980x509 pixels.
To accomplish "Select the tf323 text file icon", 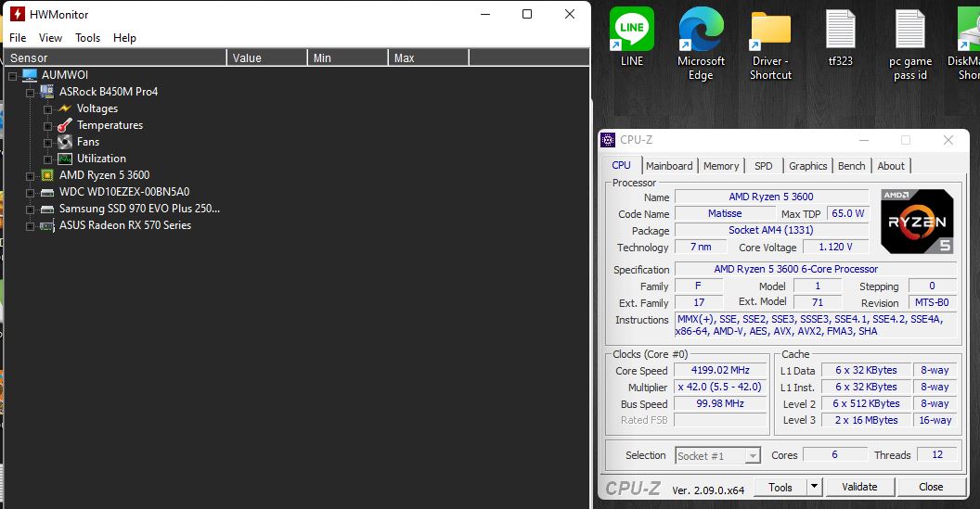I will click(840, 30).
